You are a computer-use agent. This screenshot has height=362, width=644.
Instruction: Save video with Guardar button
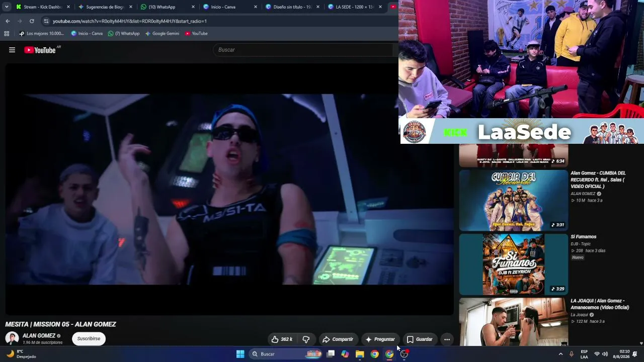point(420,339)
